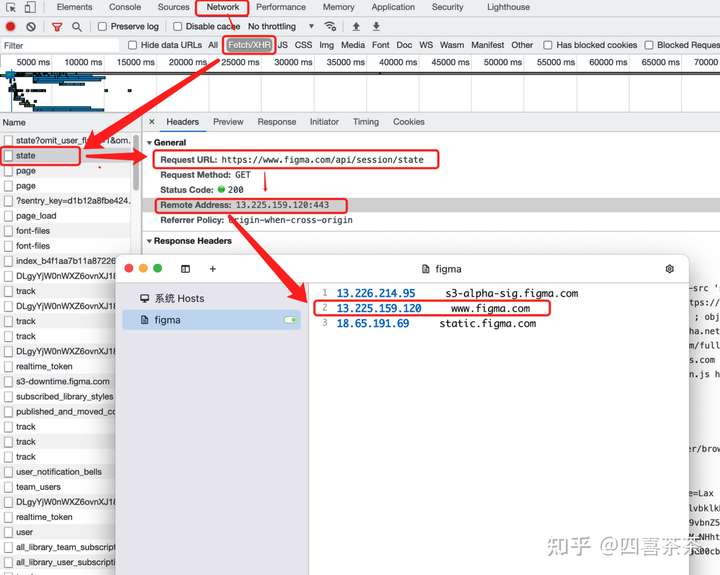Toggle the figma hosts enable switch

click(290, 320)
